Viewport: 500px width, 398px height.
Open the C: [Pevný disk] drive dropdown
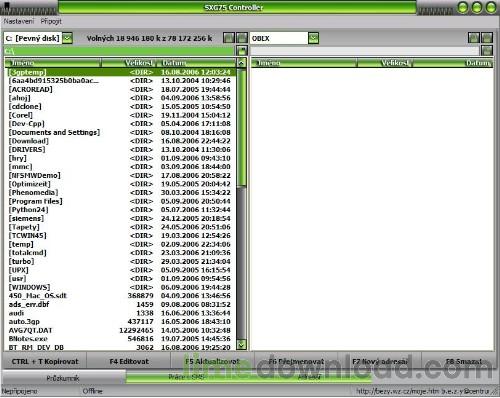[x=67, y=38]
